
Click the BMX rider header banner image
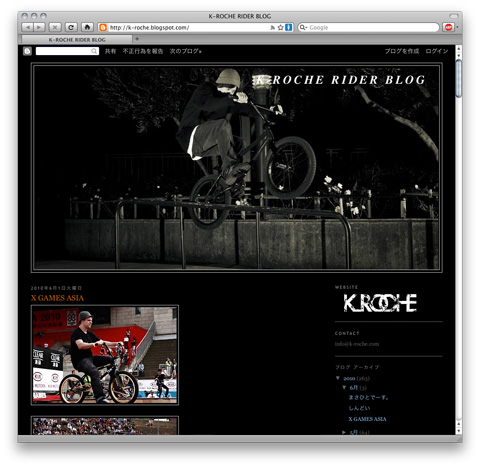[237, 167]
